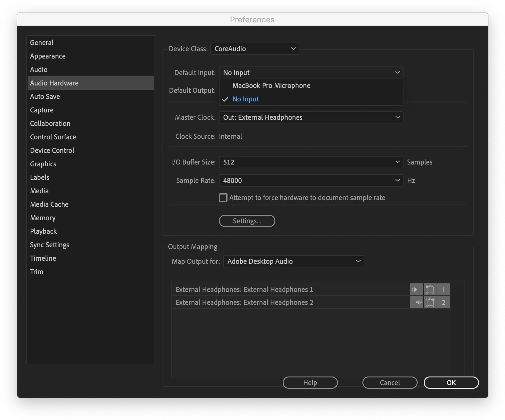
Task: Enable Attempt to force hardware sample rate checkbox
Action: click(223, 198)
